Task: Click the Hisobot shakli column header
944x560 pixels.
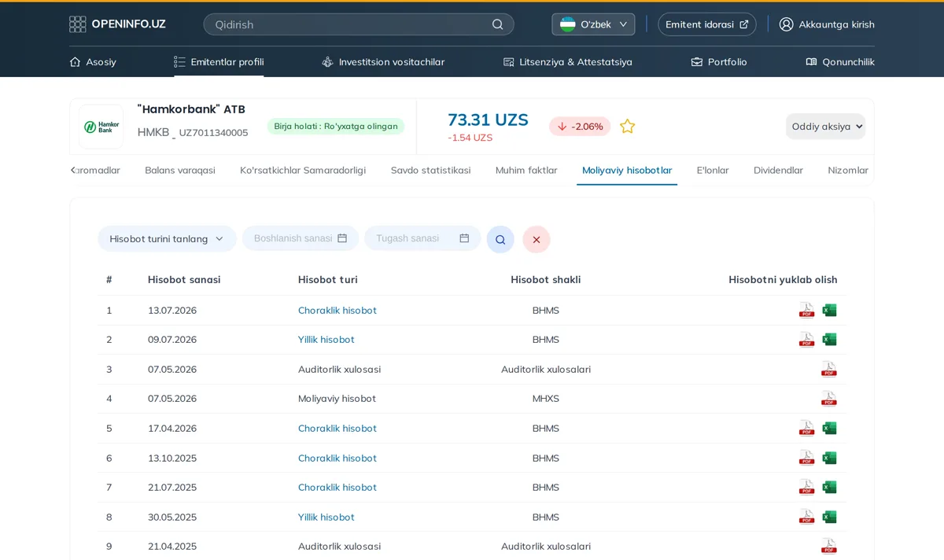Action: [546, 279]
